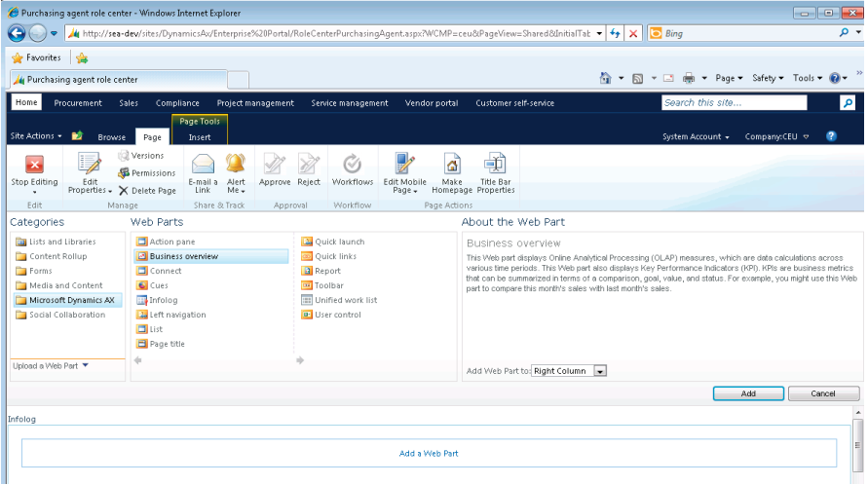Open page Permissions
Image resolution: width=868 pixels, height=485 pixels.
click(147, 173)
